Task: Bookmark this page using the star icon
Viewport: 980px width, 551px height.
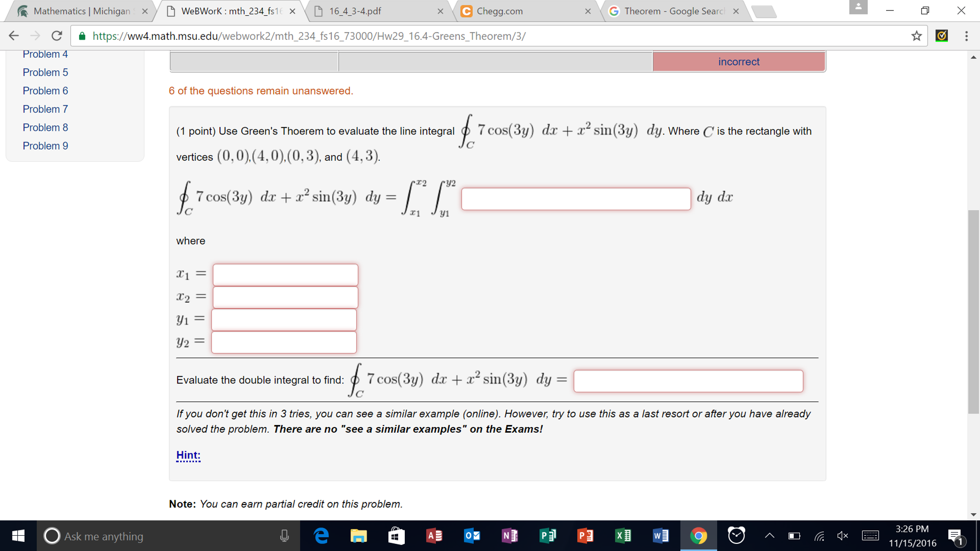Action: click(x=916, y=35)
